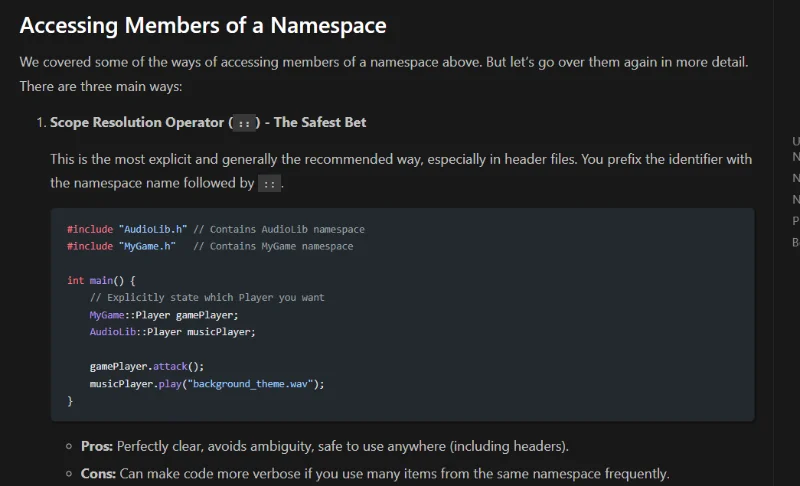Open the sidebar link starting with "P"

(x=795, y=220)
